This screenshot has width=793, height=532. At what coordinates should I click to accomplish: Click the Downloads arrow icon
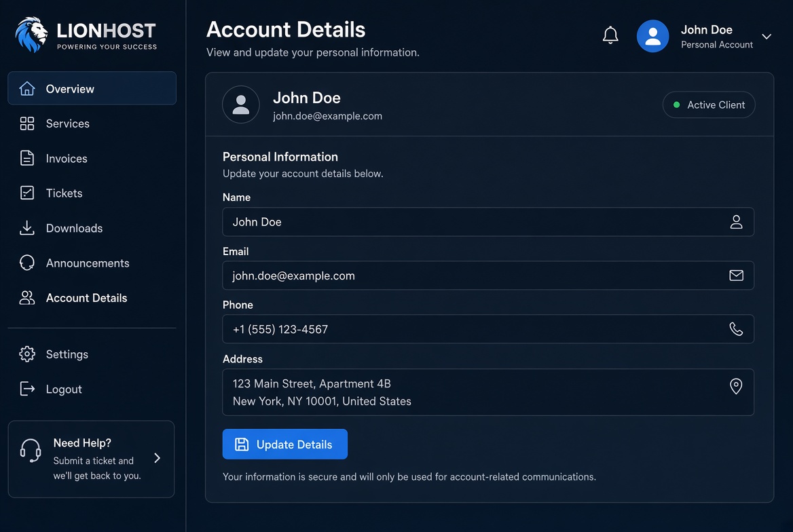click(x=26, y=228)
